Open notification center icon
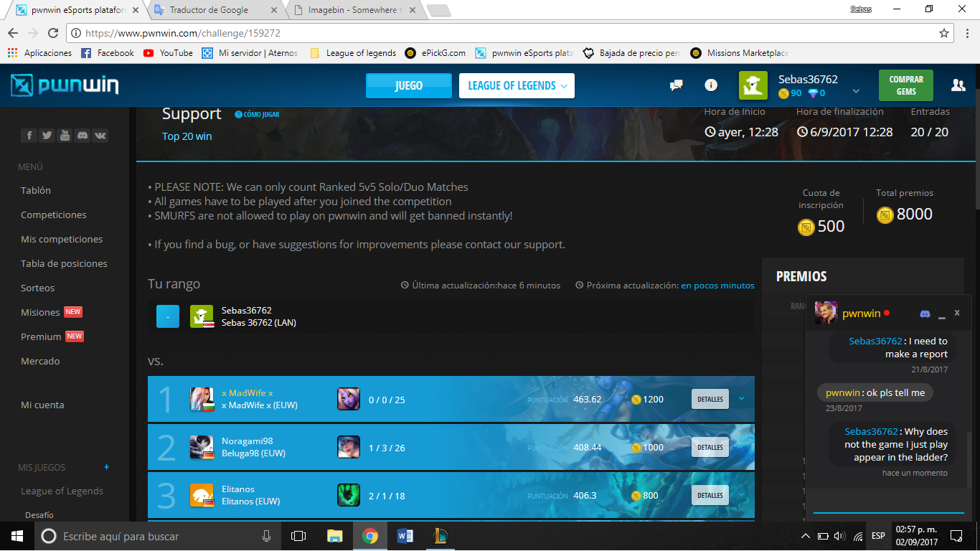Viewport: 980px width, 551px height. 956,536
